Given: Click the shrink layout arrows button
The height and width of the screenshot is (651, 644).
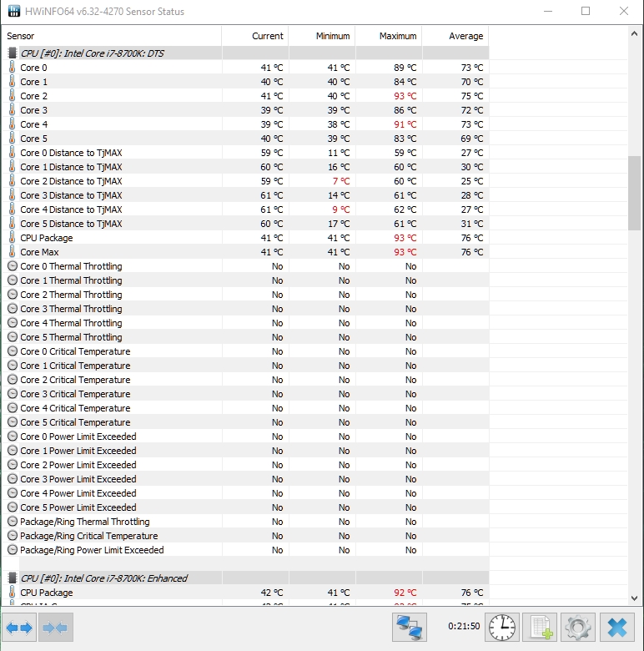Looking at the screenshot, I should [x=56, y=628].
